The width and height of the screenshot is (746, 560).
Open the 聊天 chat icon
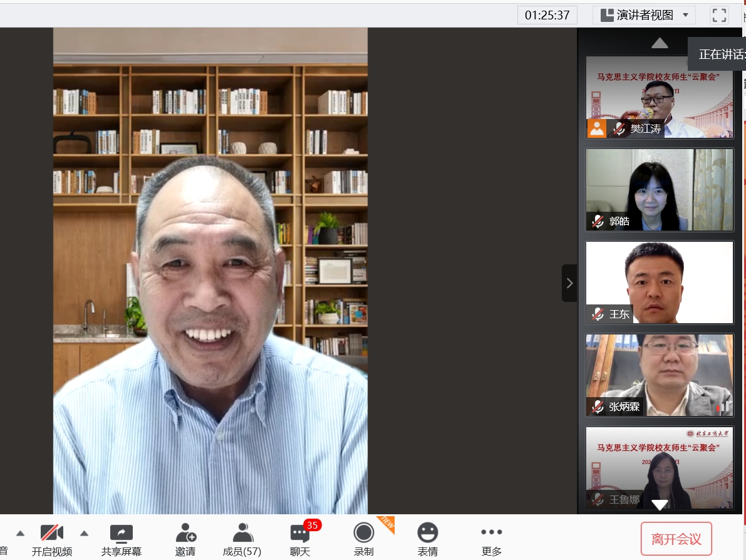[300, 533]
